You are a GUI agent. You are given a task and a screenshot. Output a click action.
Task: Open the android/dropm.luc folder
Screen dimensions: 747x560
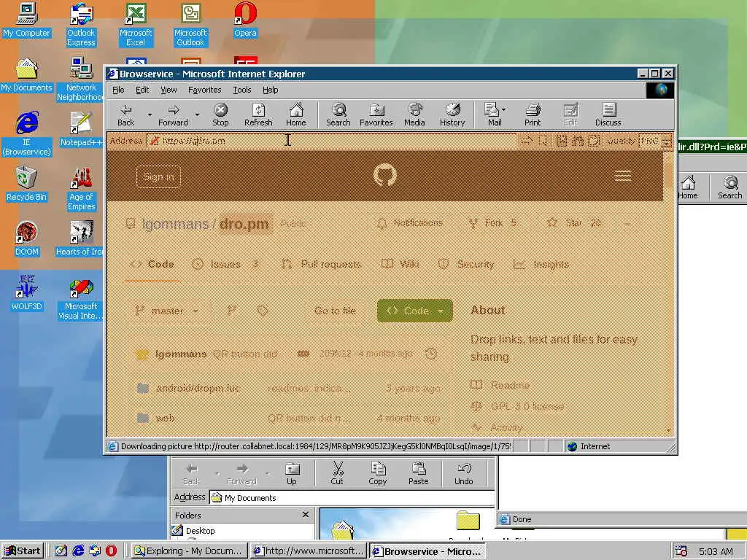pyautogui.click(x=198, y=389)
